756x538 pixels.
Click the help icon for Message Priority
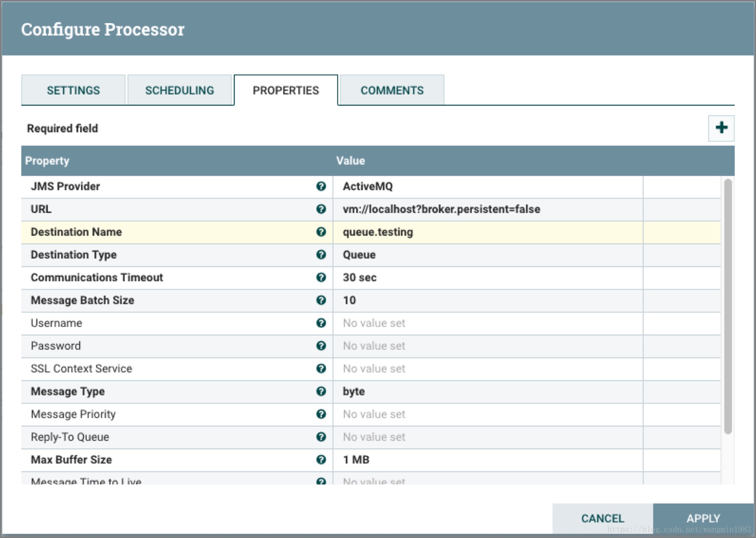(x=321, y=414)
